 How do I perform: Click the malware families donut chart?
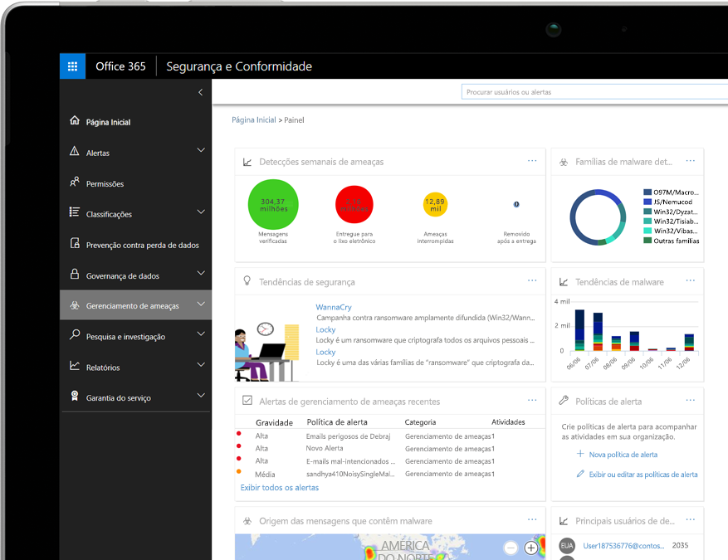tap(598, 217)
